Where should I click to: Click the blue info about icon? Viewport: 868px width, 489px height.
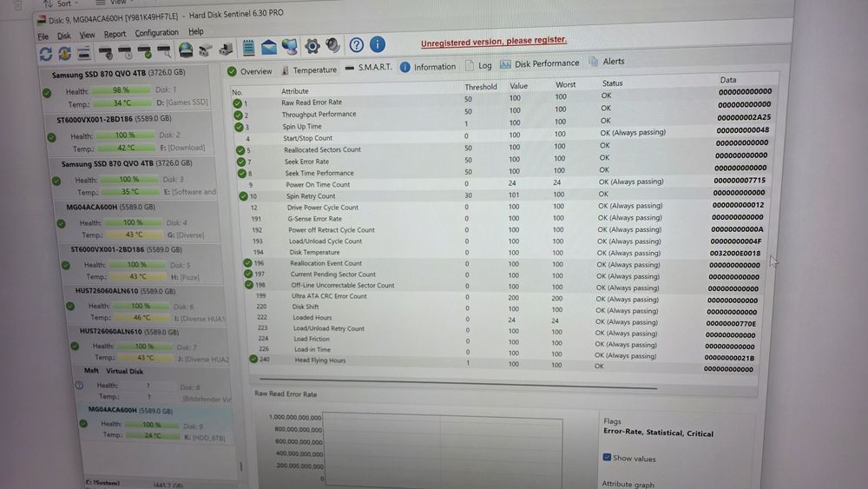tap(378, 44)
